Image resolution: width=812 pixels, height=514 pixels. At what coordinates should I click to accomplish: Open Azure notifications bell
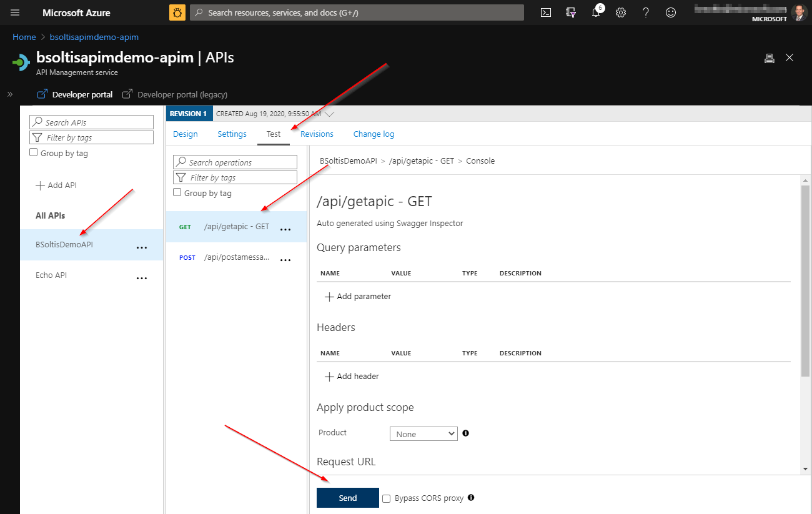coord(595,12)
